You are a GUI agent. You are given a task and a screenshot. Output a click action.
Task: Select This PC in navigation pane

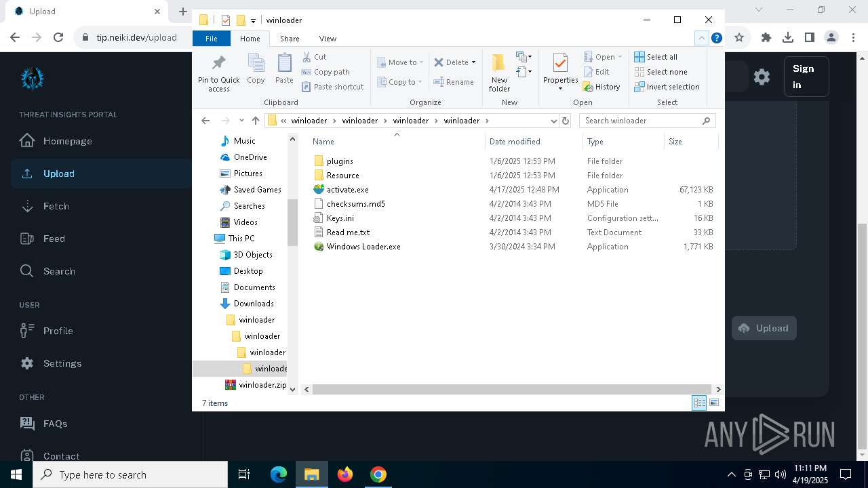241,239
